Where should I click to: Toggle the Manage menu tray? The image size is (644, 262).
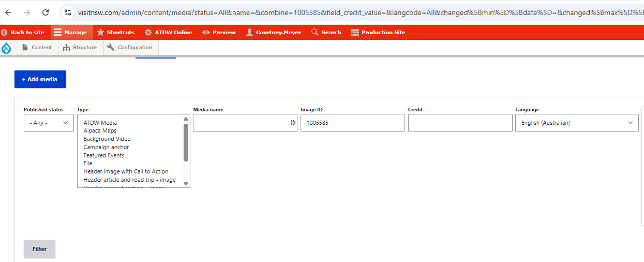pos(70,32)
